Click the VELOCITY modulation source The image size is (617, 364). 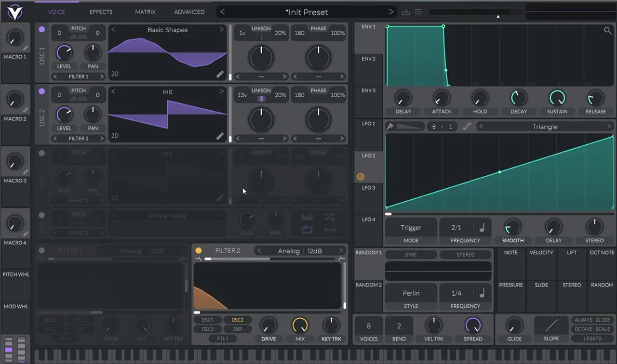541,264
